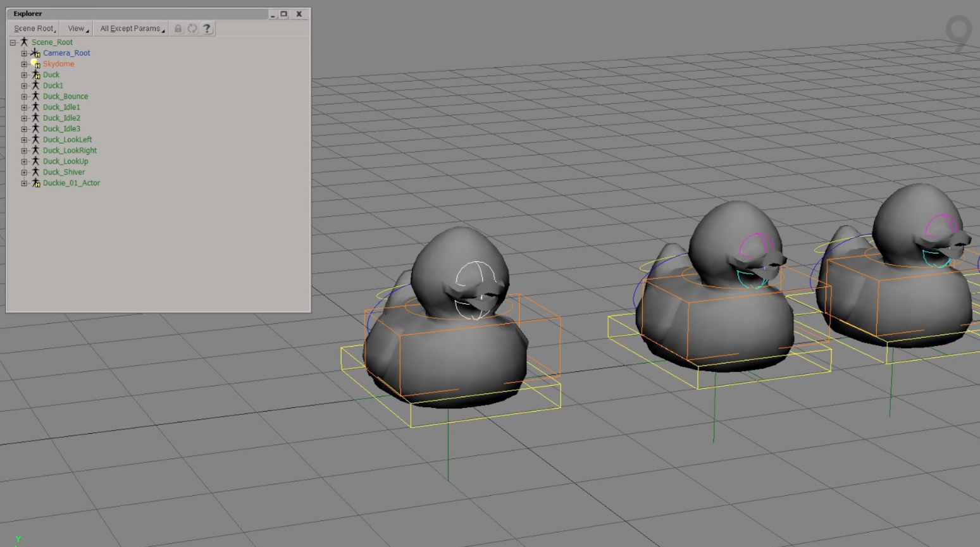980x547 pixels.
Task: Expand the Duck_LookUp node
Action: click(24, 161)
